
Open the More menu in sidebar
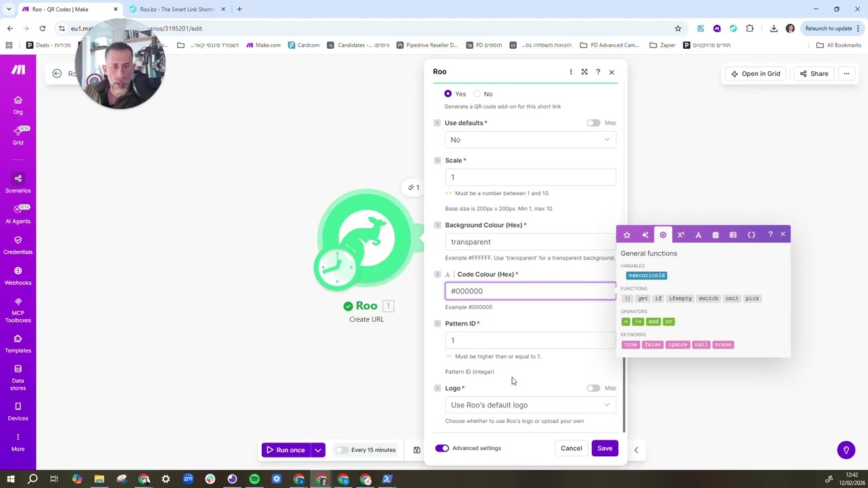tap(18, 442)
